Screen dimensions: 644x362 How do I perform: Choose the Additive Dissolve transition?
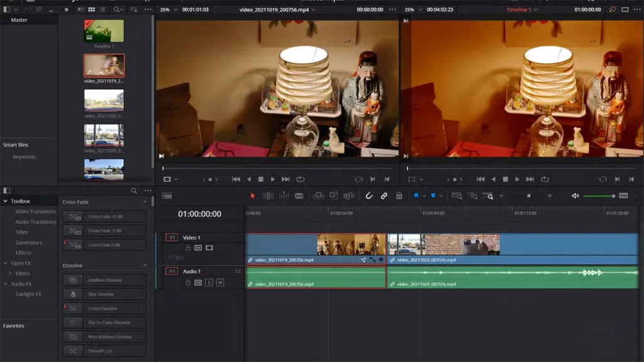(x=104, y=280)
